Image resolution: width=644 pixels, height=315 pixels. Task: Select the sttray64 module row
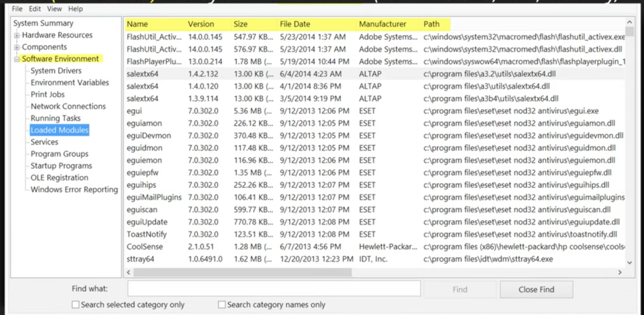375,259
